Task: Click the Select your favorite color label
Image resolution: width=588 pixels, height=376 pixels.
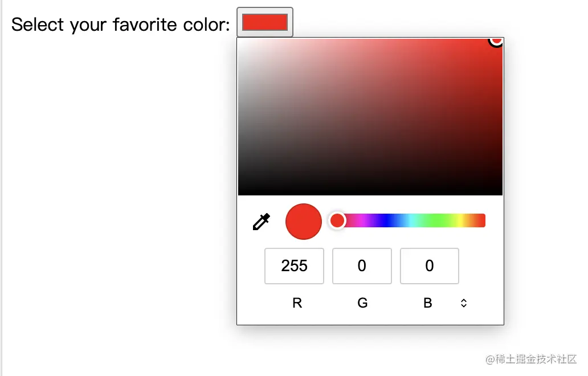Action: (x=120, y=24)
